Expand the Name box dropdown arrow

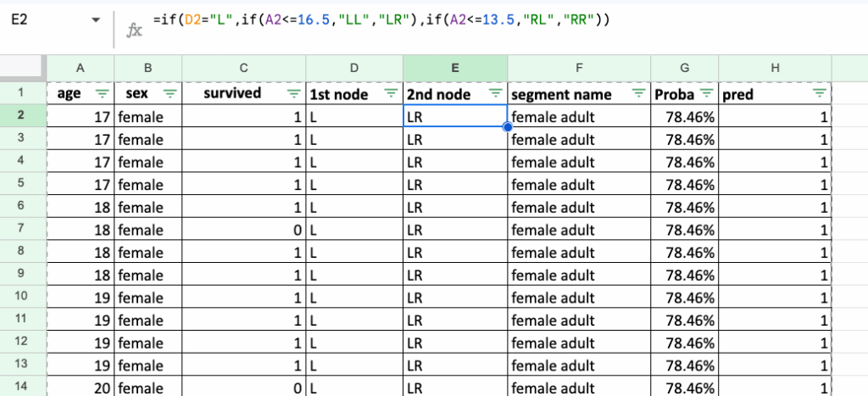(96, 20)
